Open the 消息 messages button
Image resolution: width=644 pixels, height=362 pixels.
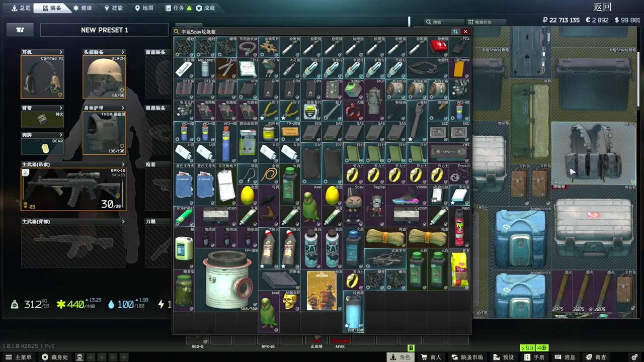pyautogui.click(x=565, y=357)
